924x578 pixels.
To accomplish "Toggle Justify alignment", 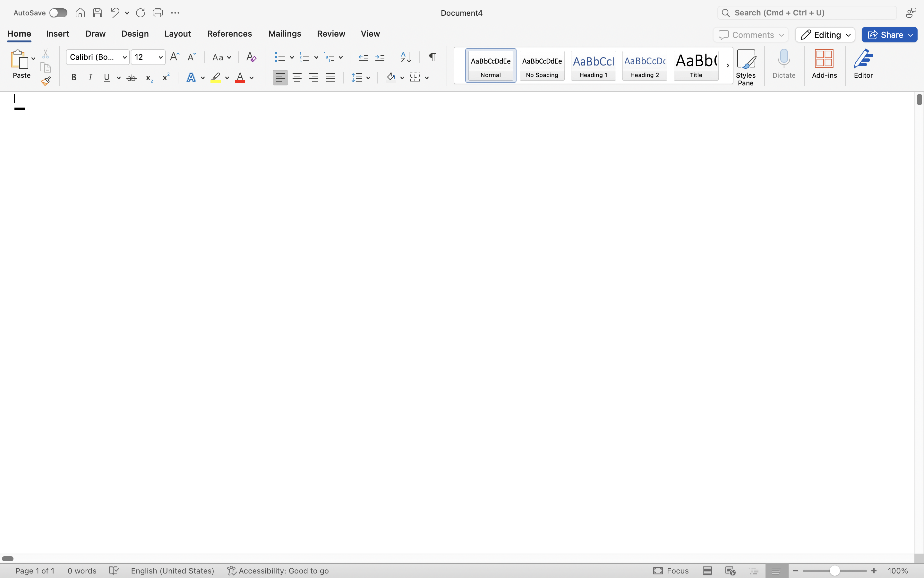I will point(330,78).
